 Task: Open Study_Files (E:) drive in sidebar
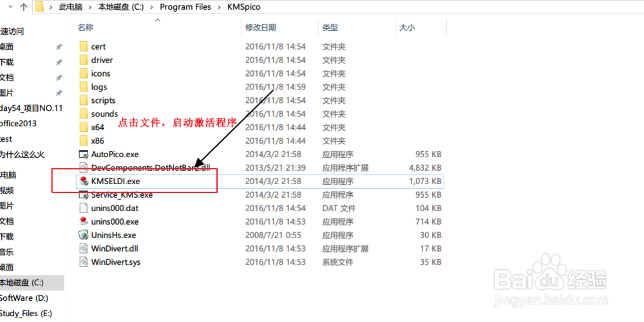(26, 314)
